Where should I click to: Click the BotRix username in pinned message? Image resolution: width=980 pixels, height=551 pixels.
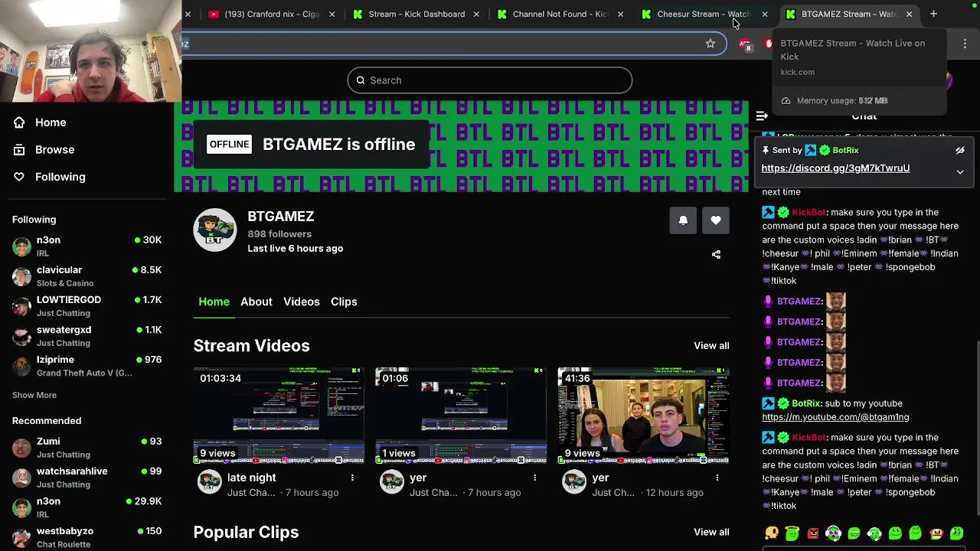845,150
